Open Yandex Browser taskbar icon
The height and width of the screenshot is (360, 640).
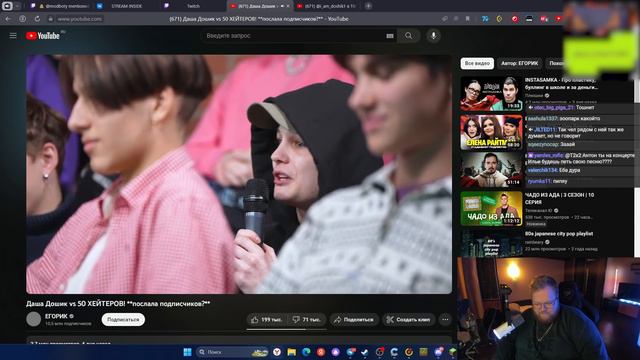(277, 352)
